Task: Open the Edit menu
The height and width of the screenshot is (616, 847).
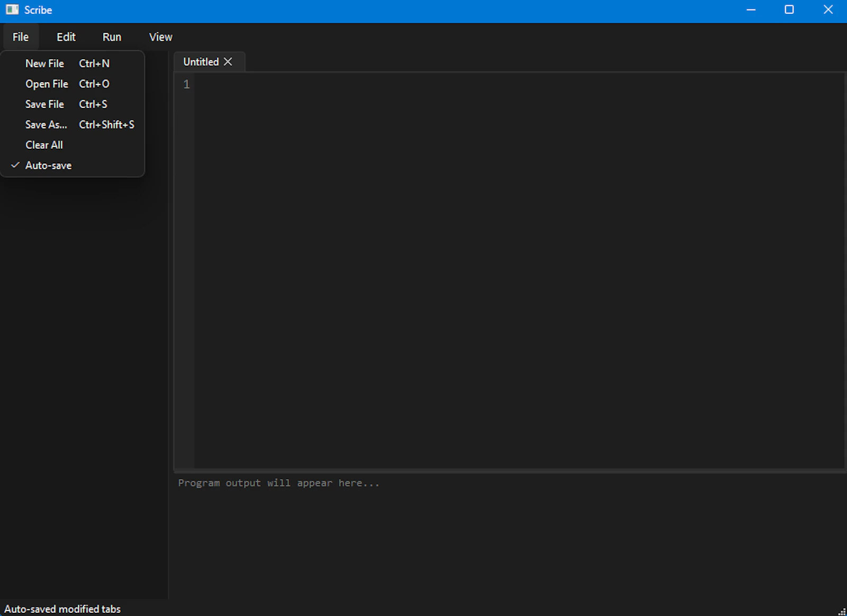Action: pos(66,37)
